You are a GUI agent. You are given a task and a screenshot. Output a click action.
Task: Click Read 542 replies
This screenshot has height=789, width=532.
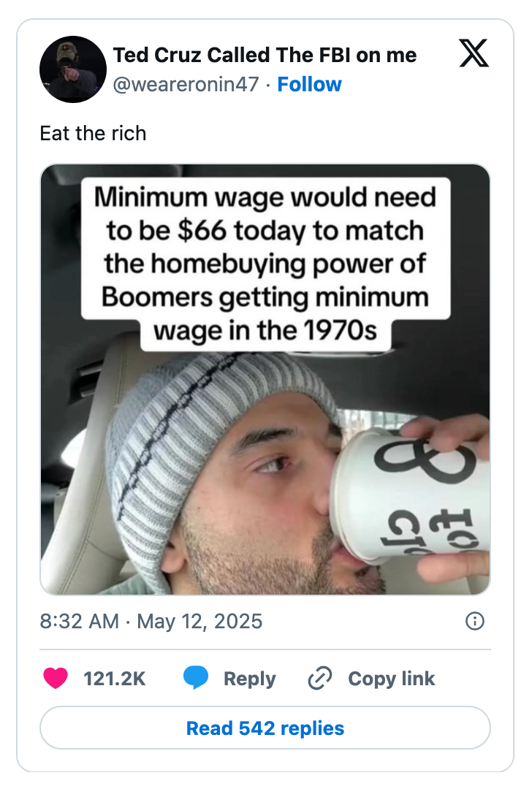click(x=266, y=728)
